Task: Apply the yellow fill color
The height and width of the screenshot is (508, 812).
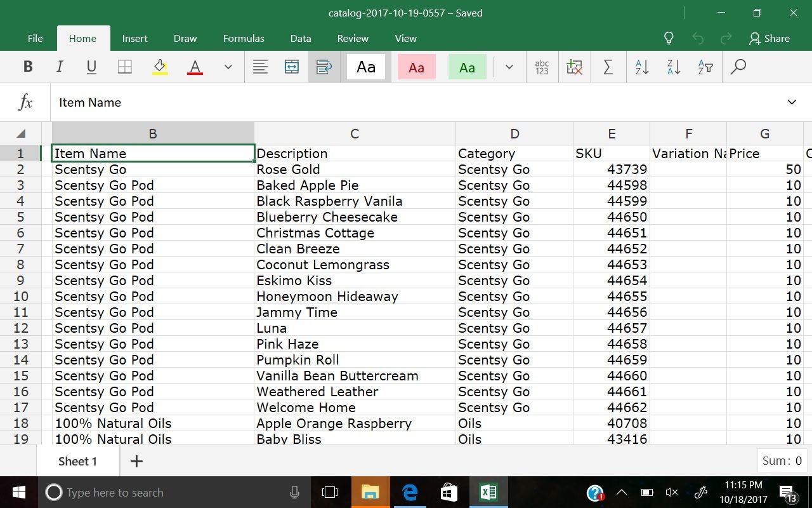Action: [160, 67]
